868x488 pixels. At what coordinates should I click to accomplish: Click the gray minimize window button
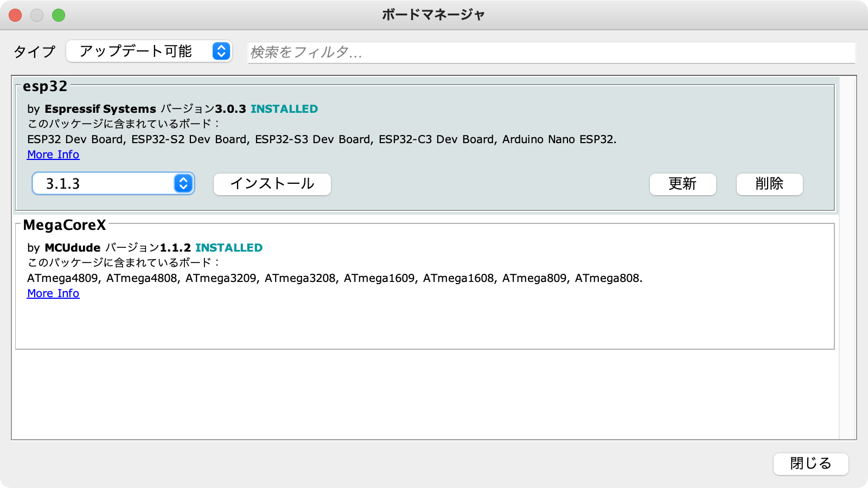pos(37,15)
